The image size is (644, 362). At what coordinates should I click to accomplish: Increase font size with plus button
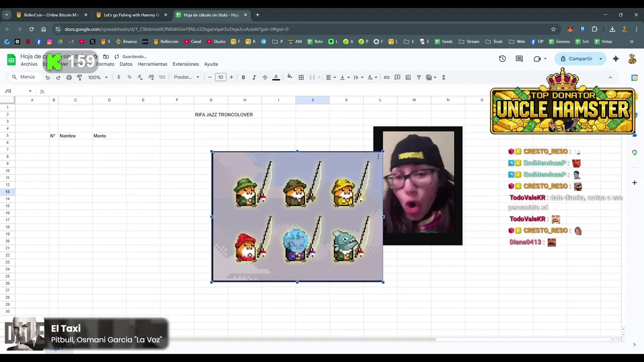click(x=231, y=77)
